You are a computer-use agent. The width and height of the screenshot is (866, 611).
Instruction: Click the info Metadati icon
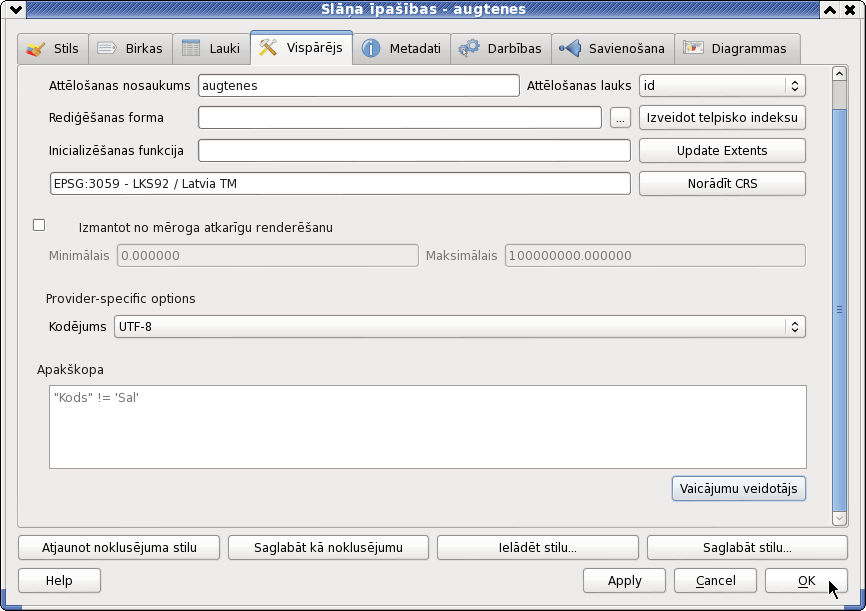pos(371,49)
